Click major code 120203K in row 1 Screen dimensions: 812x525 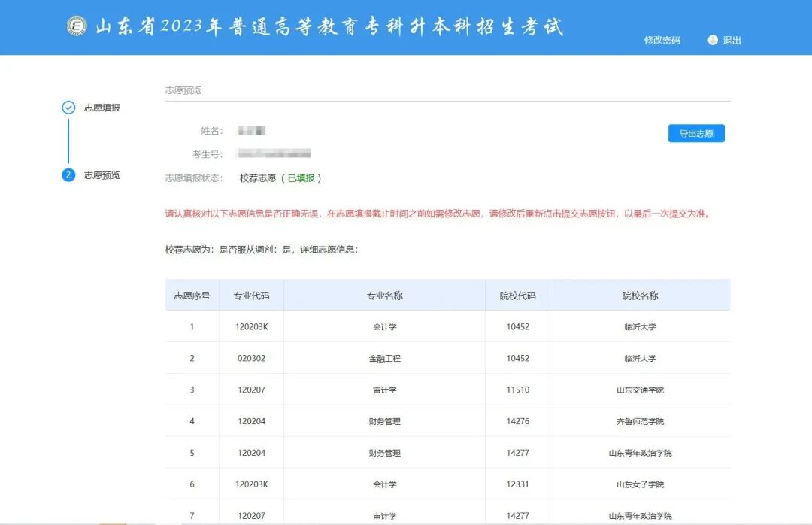[x=252, y=327]
